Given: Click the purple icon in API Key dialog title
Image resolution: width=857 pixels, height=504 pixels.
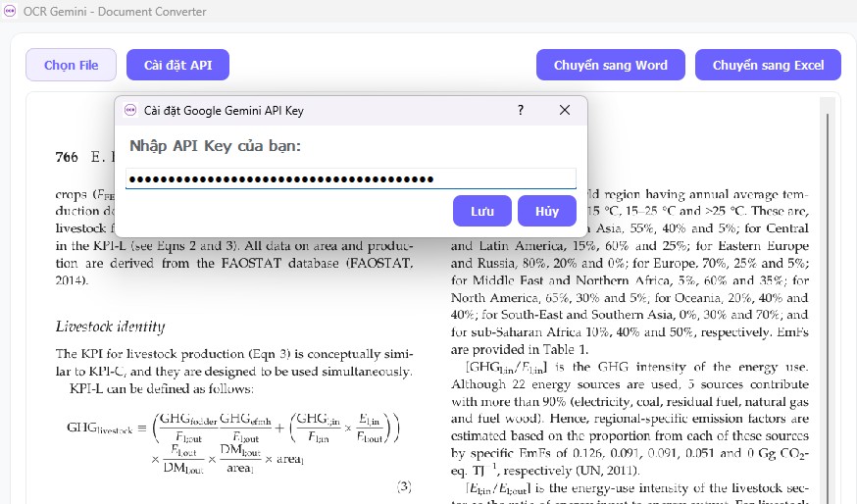Looking at the screenshot, I should [x=130, y=111].
